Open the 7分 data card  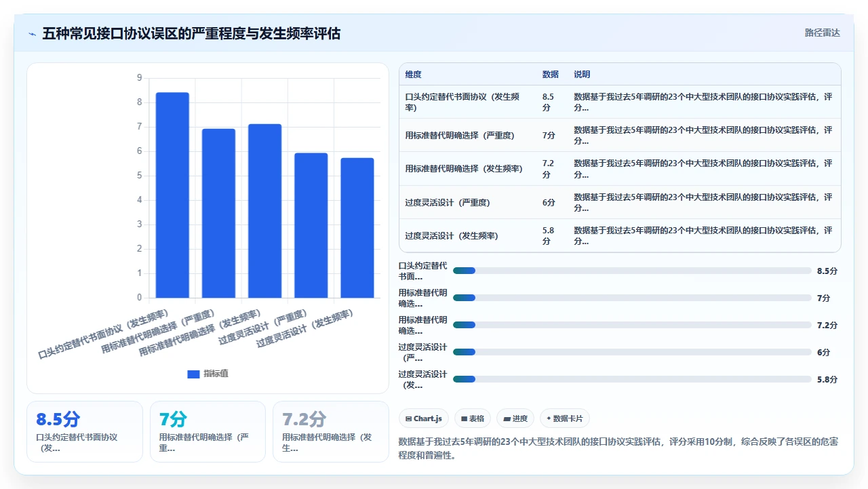(208, 431)
